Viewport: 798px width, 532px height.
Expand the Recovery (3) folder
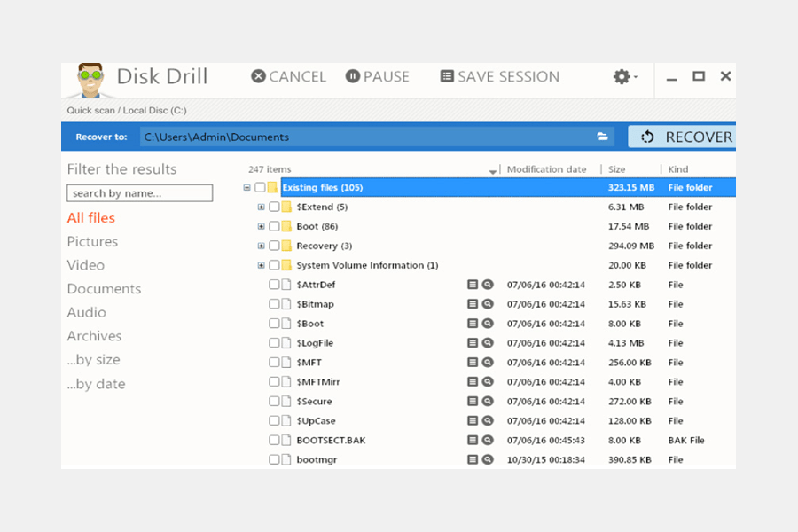tap(261, 246)
